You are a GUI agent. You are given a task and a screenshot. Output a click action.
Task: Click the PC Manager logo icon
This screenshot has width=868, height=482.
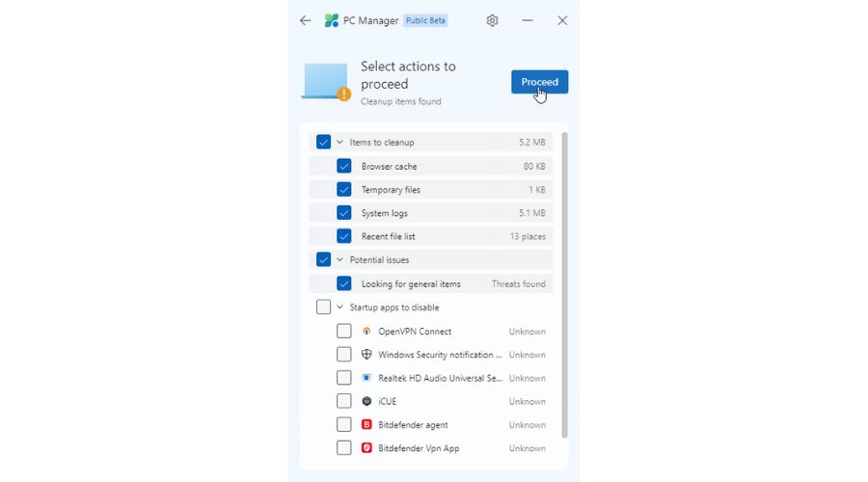click(332, 20)
